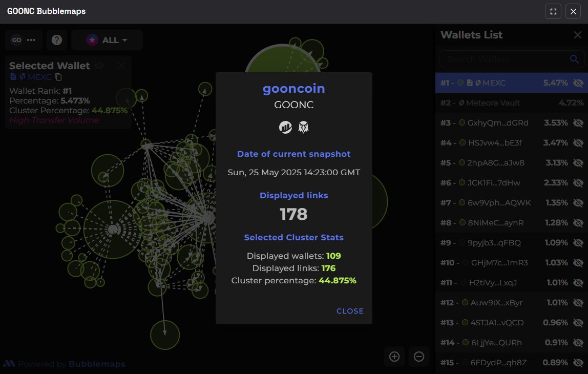Open the chart icon under GOONC
The width and height of the screenshot is (588, 374).
[285, 127]
